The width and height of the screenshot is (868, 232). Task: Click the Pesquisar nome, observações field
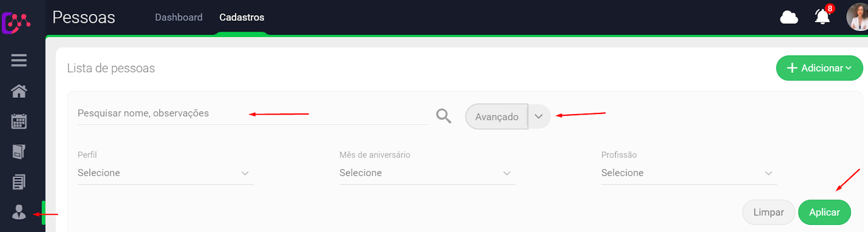[x=252, y=114]
